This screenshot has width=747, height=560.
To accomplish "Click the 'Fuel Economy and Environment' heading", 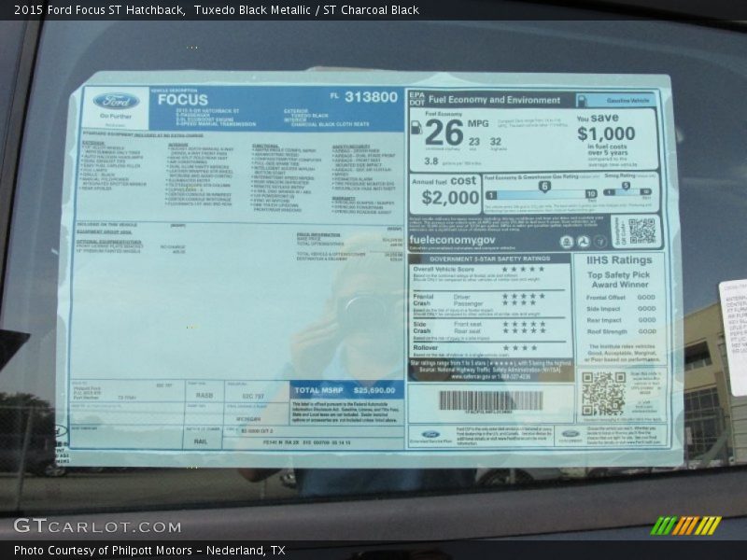I will tap(495, 100).
